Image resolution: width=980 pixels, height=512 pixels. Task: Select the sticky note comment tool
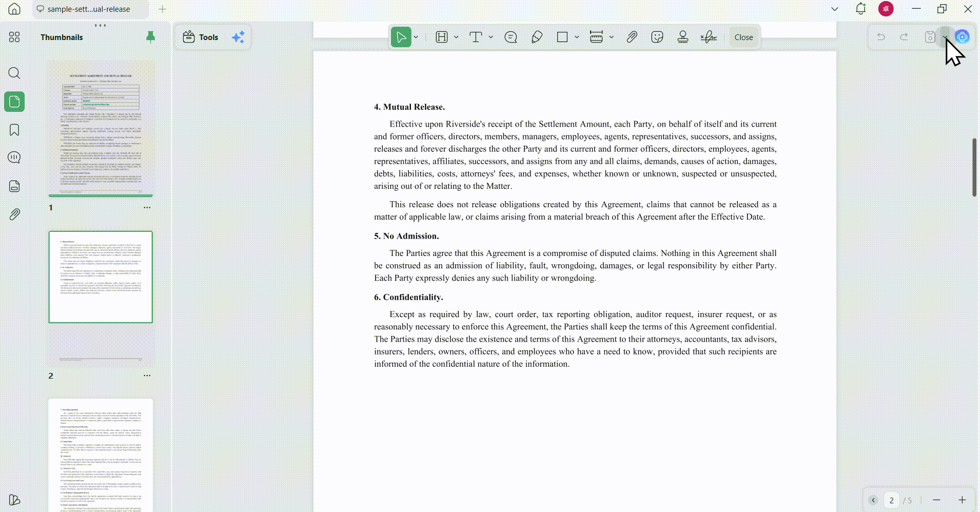pyautogui.click(x=511, y=37)
